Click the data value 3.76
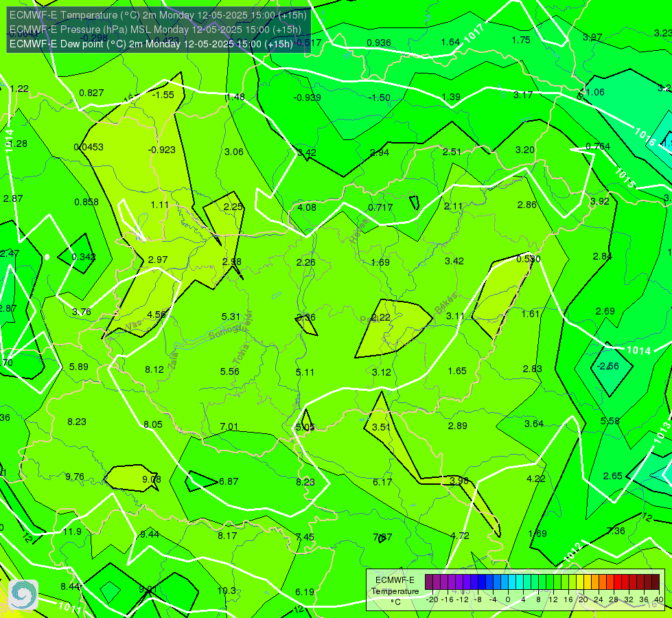Screen dimensions: 672x618 (82, 312)
